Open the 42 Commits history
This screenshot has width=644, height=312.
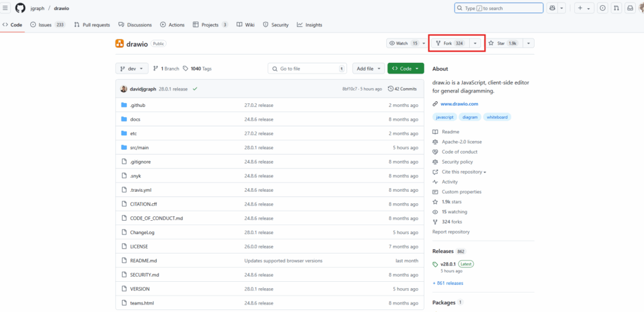[x=402, y=89]
